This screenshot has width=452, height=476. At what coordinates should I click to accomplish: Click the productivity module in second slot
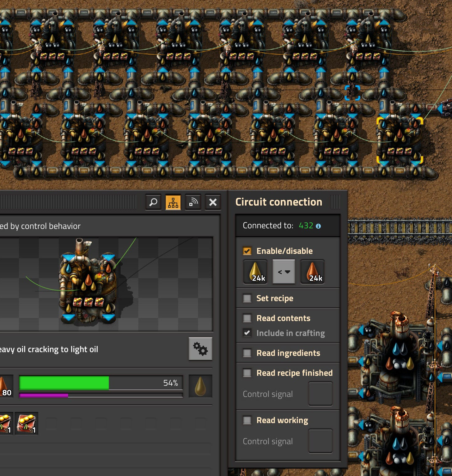pos(26,423)
